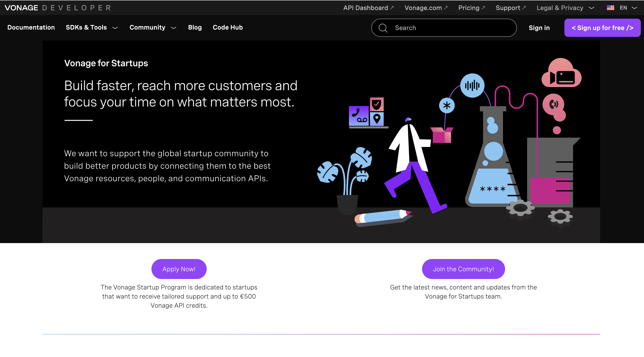The height and width of the screenshot is (357, 644).
Task: Click the Vonage Developer logo
Action: (x=58, y=8)
